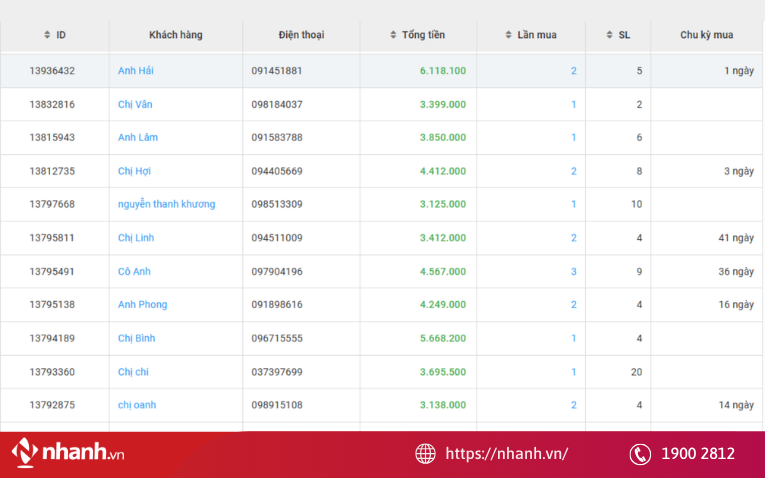Select ID 13797668 cell
This screenshot has width=765, height=478.
click(52, 204)
